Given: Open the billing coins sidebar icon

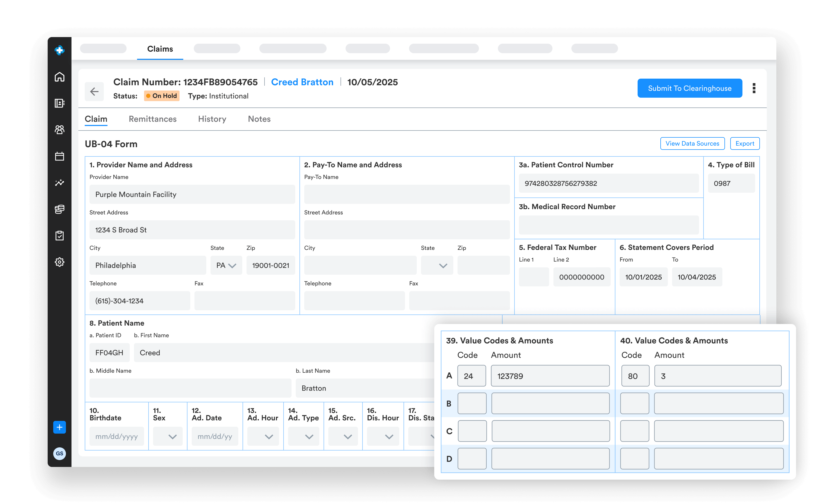Looking at the screenshot, I should click(x=60, y=209).
